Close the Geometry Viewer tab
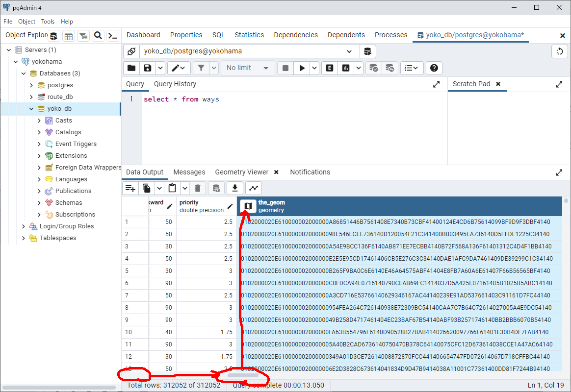Image resolution: width=571 pixels, height=392 pixels. click(276, 172)
